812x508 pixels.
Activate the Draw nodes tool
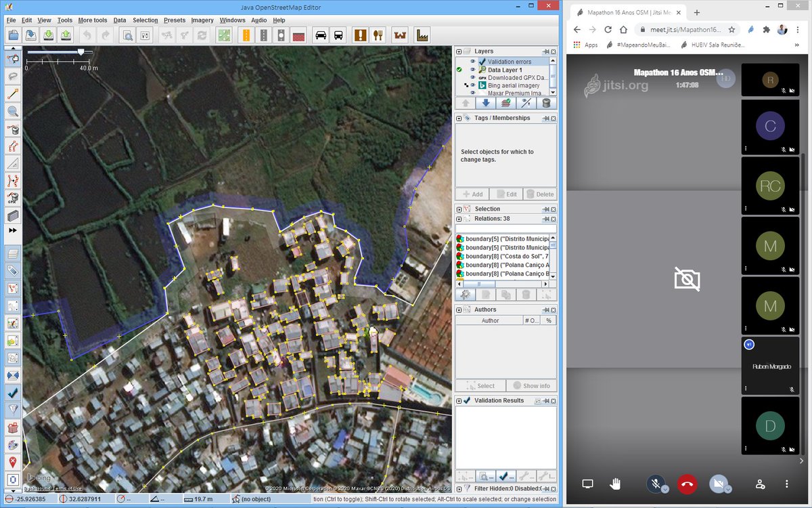(x=13, y=93)
